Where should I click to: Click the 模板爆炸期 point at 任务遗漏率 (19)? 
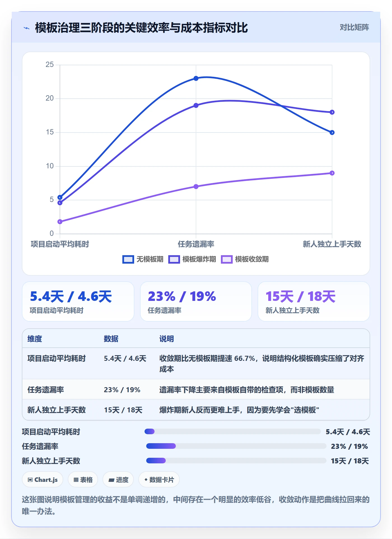196,105
